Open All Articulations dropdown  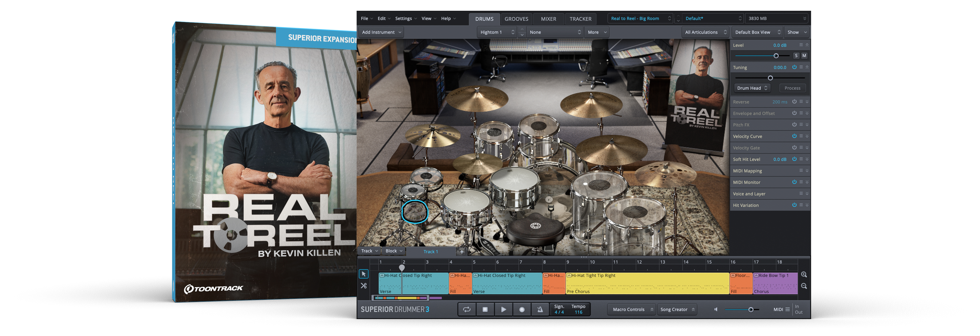tap(705, 32)
